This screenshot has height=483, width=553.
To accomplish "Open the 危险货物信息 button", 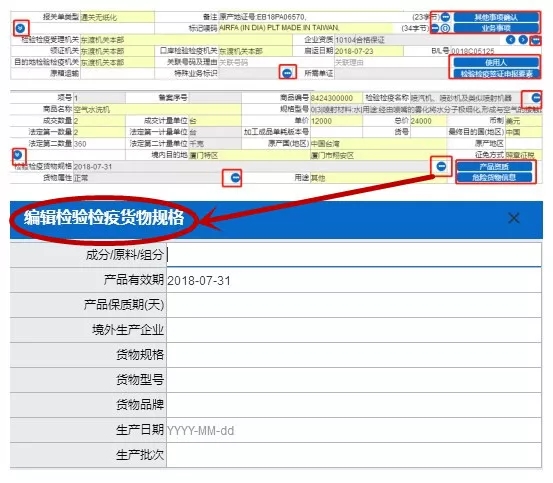I will coord(494,177).
